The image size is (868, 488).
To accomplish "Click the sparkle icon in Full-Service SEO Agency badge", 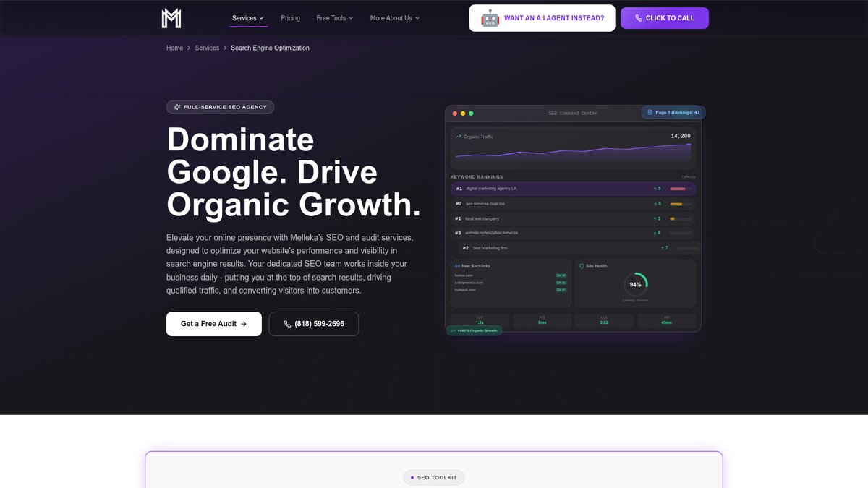I will (x=177, y=107).
